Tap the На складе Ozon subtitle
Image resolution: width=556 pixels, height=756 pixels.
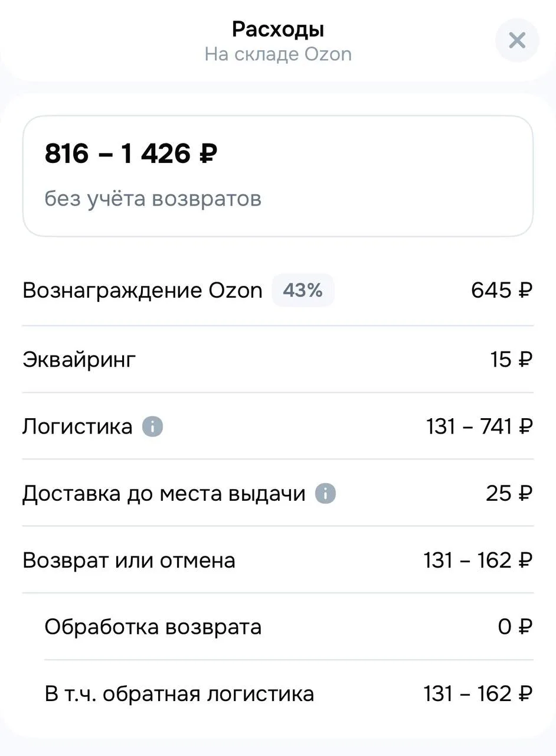tap(278, 54)
